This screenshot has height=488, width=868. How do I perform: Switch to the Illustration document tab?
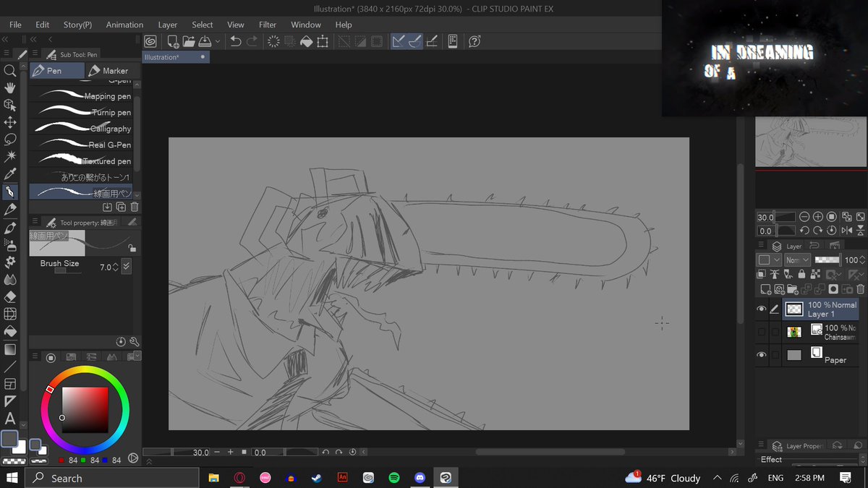176,57
